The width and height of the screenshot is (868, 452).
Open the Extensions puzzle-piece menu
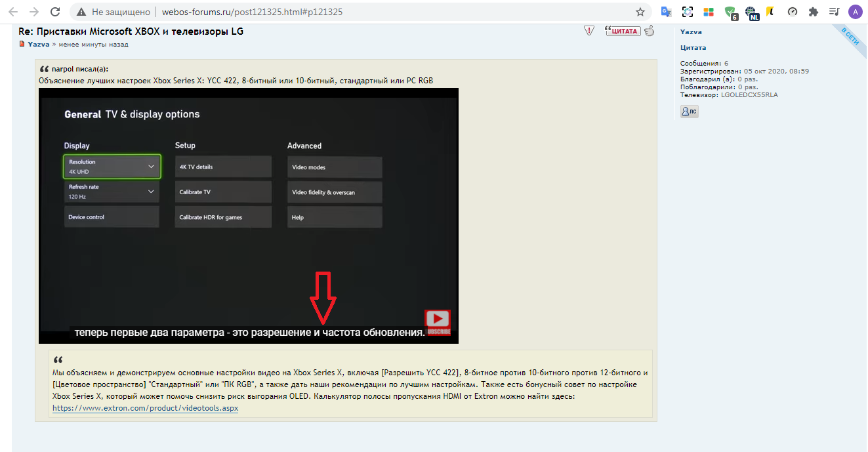(x=814, y=12)
